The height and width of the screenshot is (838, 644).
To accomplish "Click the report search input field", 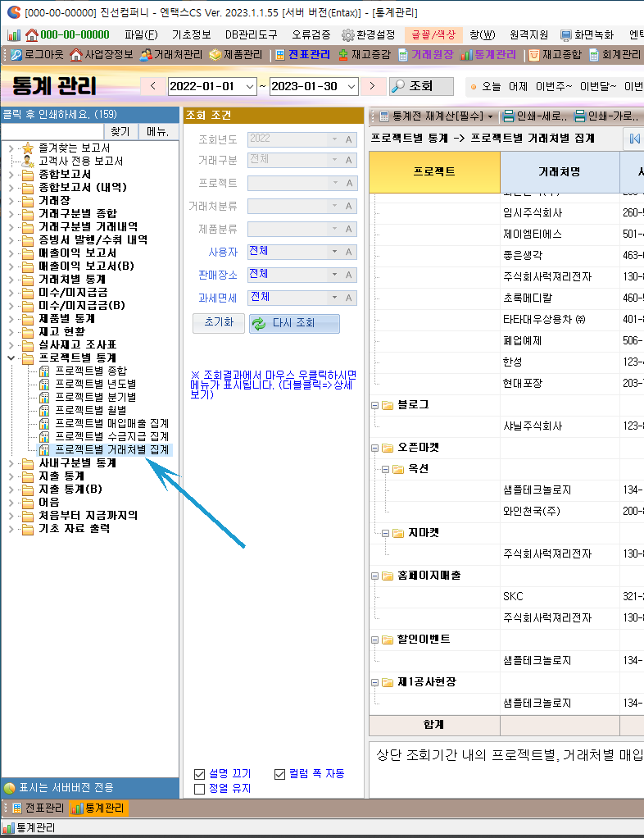I will coord(52,132).
